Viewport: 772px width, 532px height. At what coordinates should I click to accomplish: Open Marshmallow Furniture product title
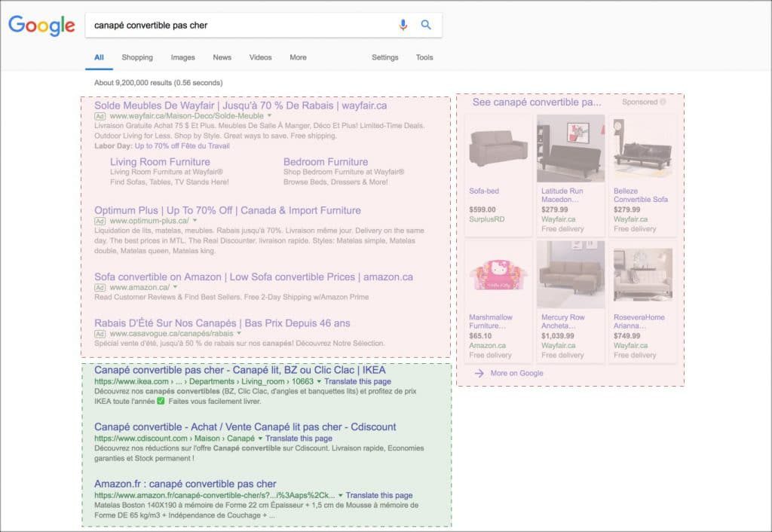point(490,321)
